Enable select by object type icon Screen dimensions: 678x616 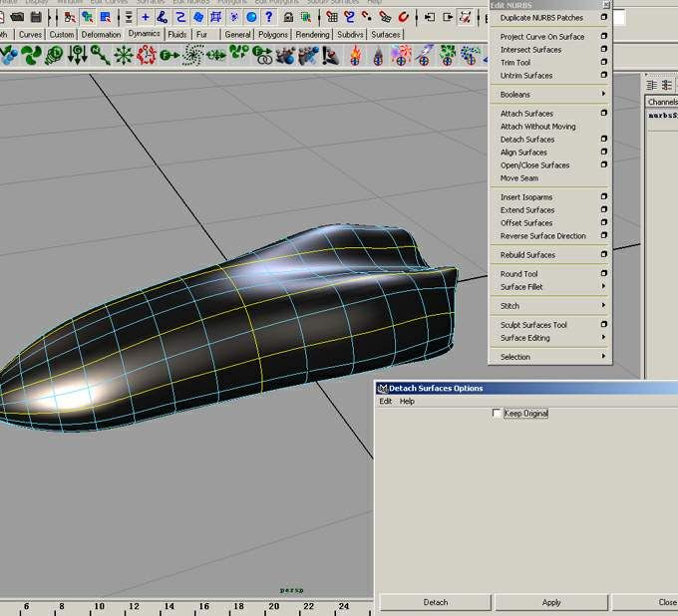[x=88, y=17]
